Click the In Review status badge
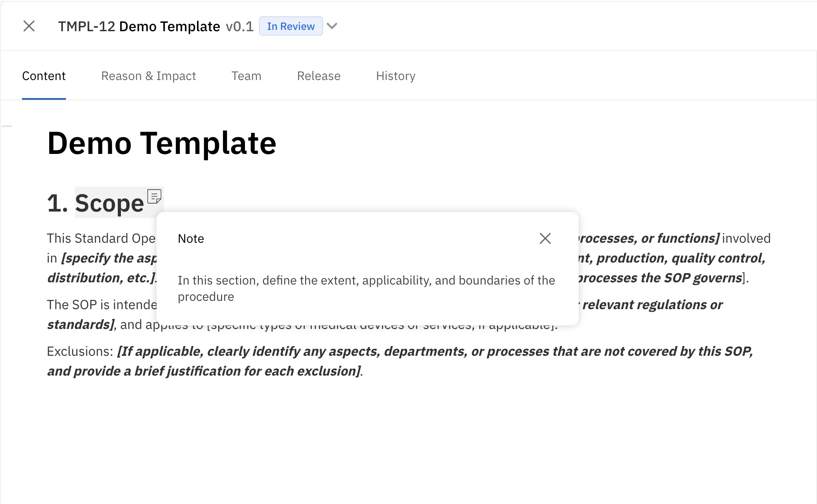The width and height of the screenshot is (817, 504). pyautogui.click(x=291, y=26)
